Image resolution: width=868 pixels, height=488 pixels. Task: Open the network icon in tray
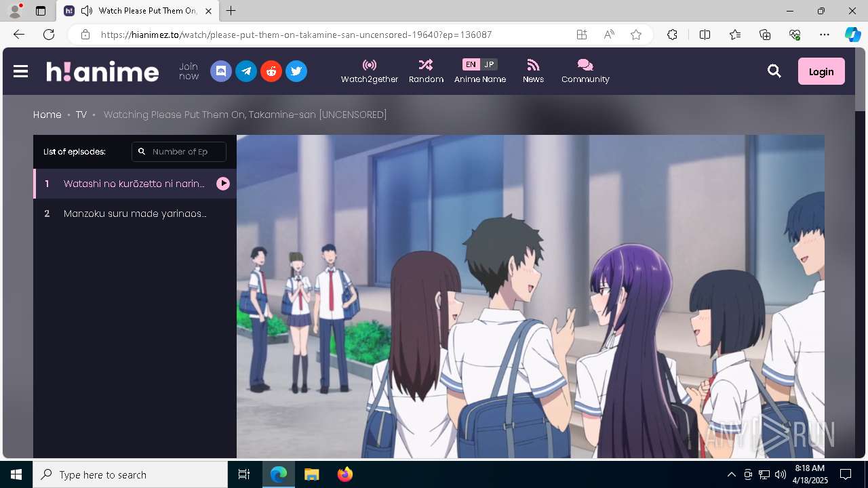click(x=764, y=474)
